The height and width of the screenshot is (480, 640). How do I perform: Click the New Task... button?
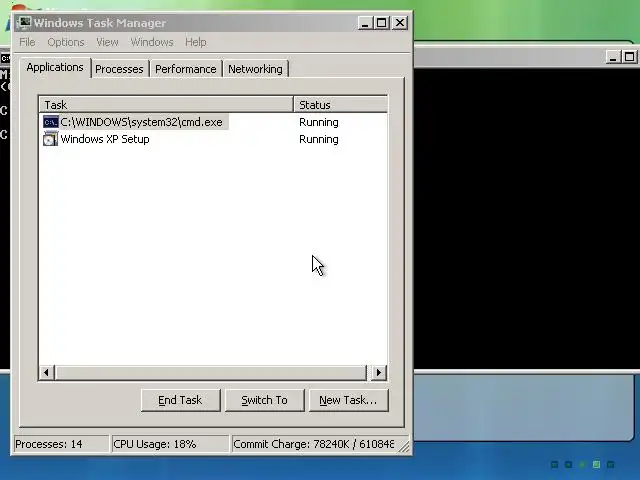point(348,400)
